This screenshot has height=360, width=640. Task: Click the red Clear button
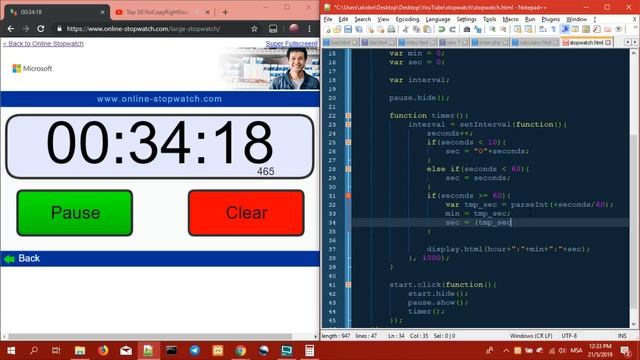pos(246,213)
